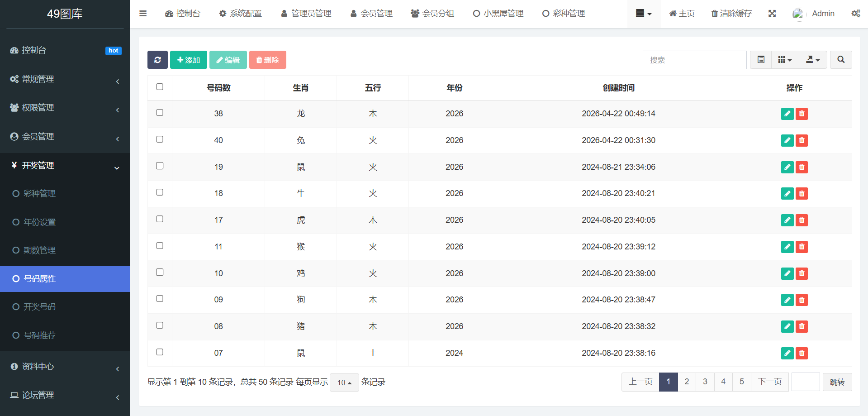Check the select-all header checkbox
Screen dimensions: 868x416
pos(160,87)
